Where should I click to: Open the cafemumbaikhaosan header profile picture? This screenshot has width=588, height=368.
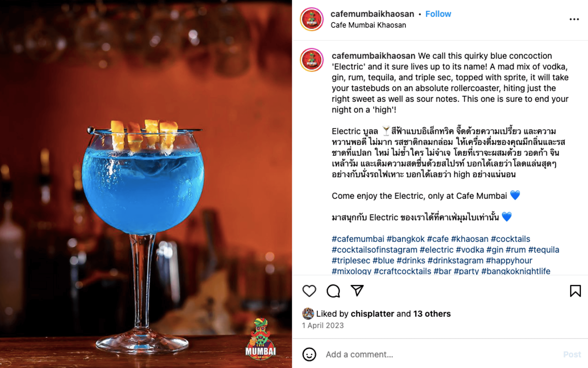pyautogui.click(x=312, y=19)
